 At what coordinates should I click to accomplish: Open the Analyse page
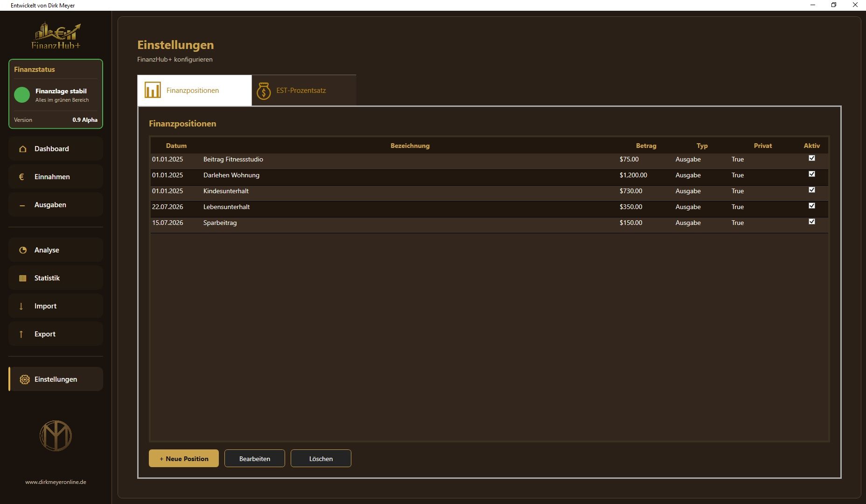click(x=56, y=250)
